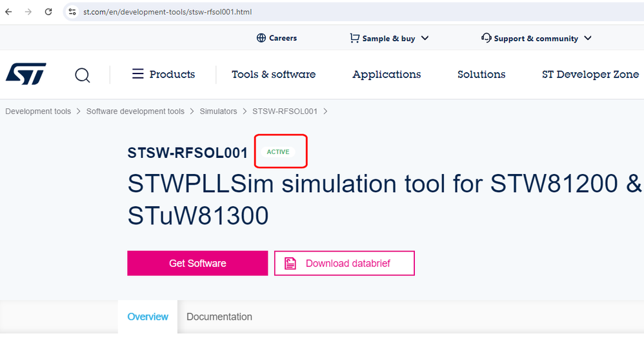Click the document icon in Download databrief
The image size is (644, 343).
290,264
